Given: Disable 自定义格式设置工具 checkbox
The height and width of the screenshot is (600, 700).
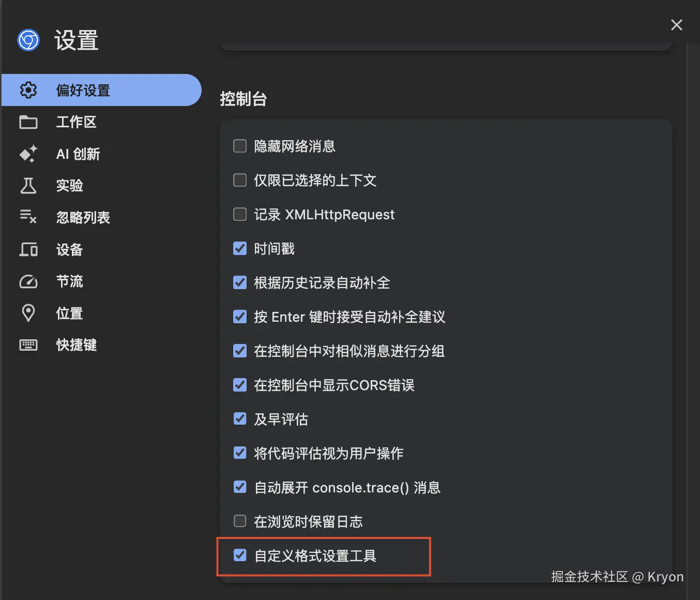Looking at the screenshot, I should 240,556.
